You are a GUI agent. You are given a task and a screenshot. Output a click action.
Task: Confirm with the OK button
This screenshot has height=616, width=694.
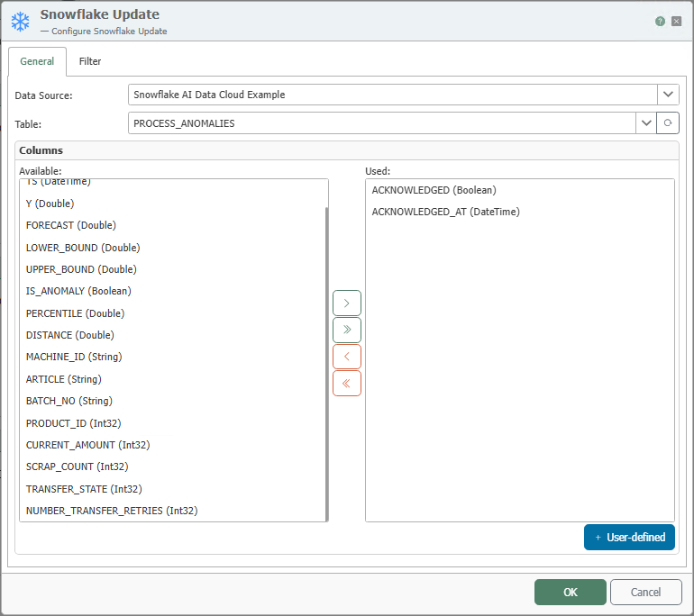(x=571, y=592)
